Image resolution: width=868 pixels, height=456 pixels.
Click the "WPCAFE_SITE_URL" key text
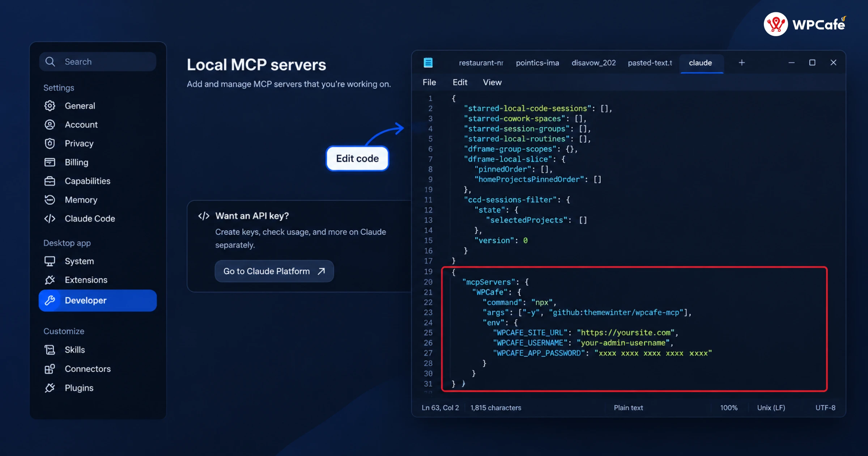530,333
